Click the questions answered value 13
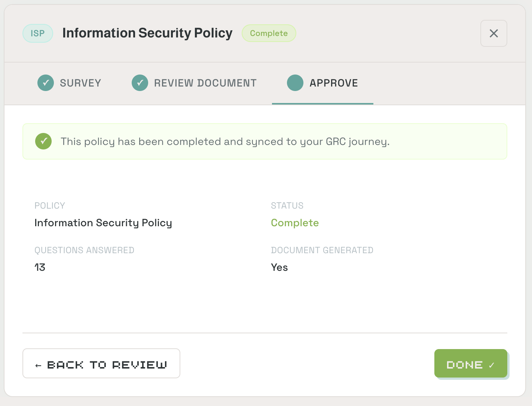Screen dimensions: 532x406 coord(40,267)
